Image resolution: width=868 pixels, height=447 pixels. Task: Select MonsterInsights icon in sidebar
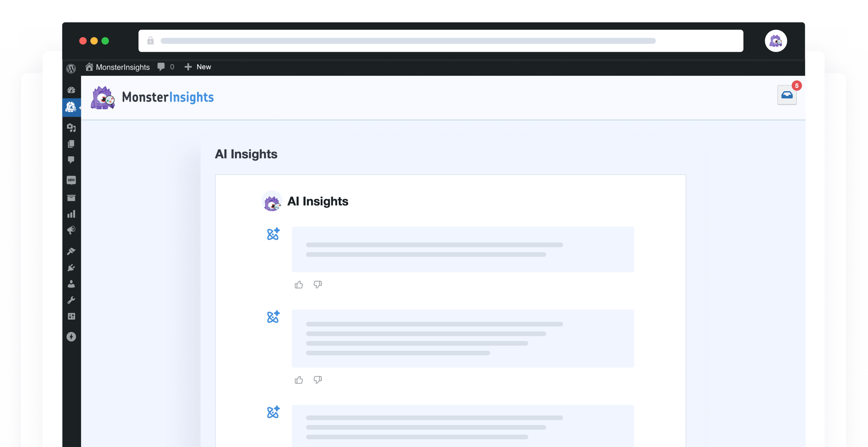click(x=71, y=107)
